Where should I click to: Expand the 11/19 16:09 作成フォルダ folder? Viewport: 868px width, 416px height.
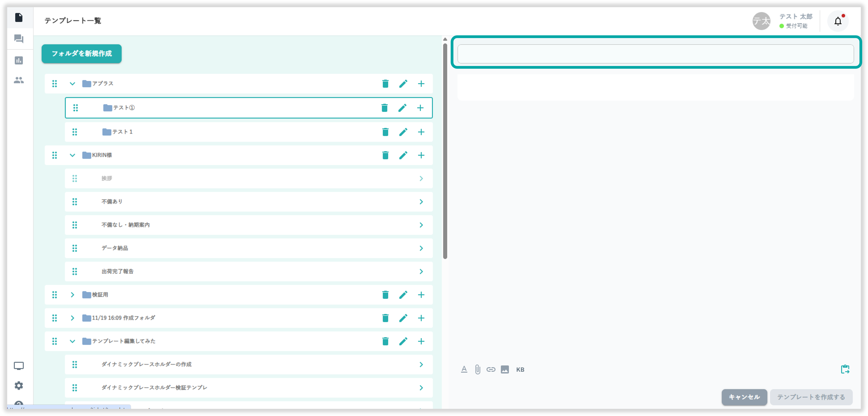(x=72, y=318)
